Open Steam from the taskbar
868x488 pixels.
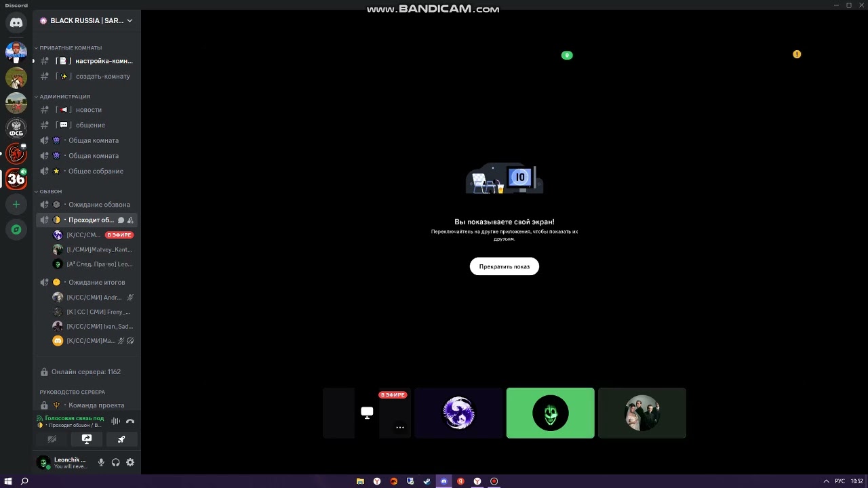click(427, 481)
